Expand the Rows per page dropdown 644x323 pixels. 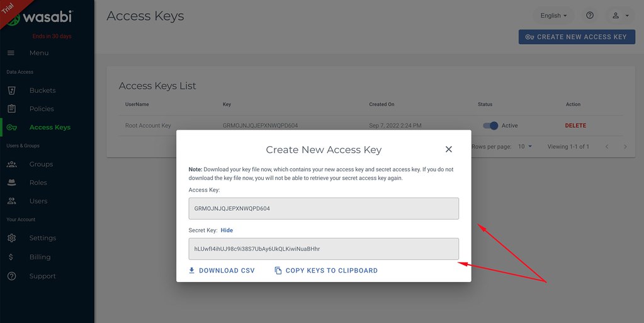(x=525, y=147)
